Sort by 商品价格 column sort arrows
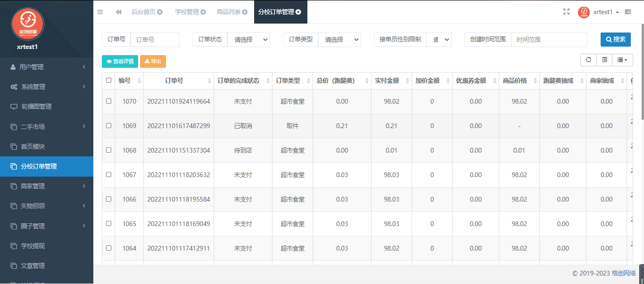The height and width of the screenshot is (284, 644). pos(535,81)
